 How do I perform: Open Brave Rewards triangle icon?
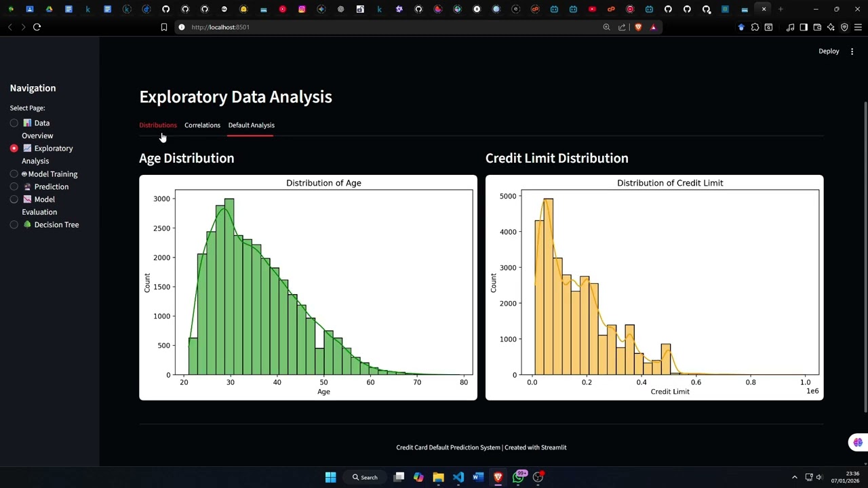point(653,27)
